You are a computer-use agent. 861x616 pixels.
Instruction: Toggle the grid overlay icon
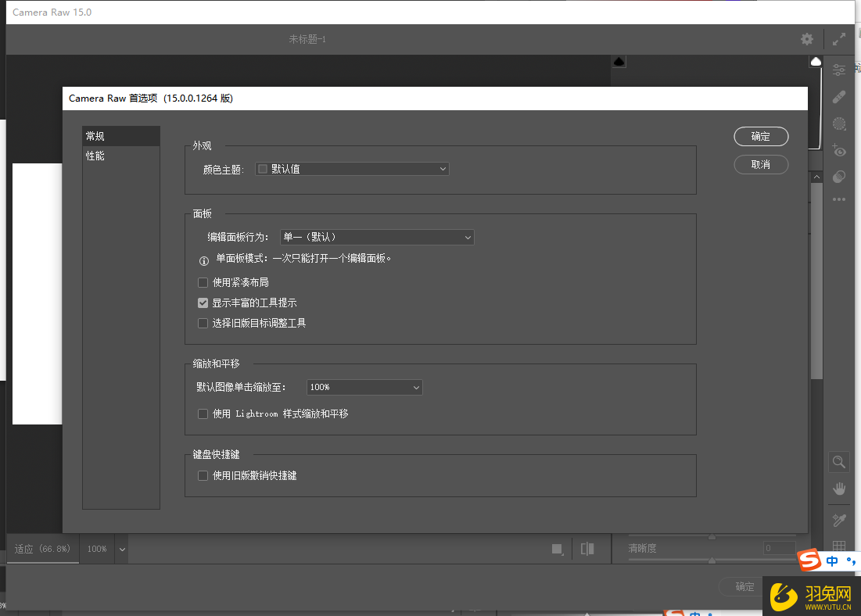tap(838, 546)
